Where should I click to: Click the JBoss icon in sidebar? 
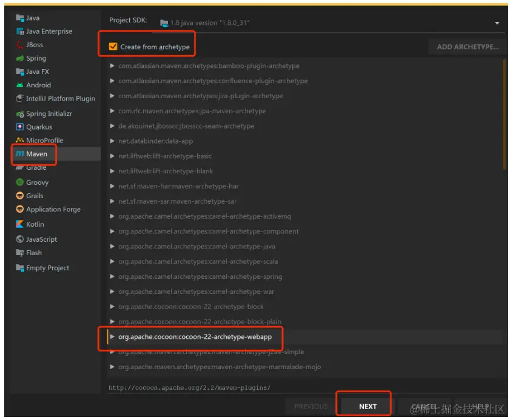click(20, 45)
